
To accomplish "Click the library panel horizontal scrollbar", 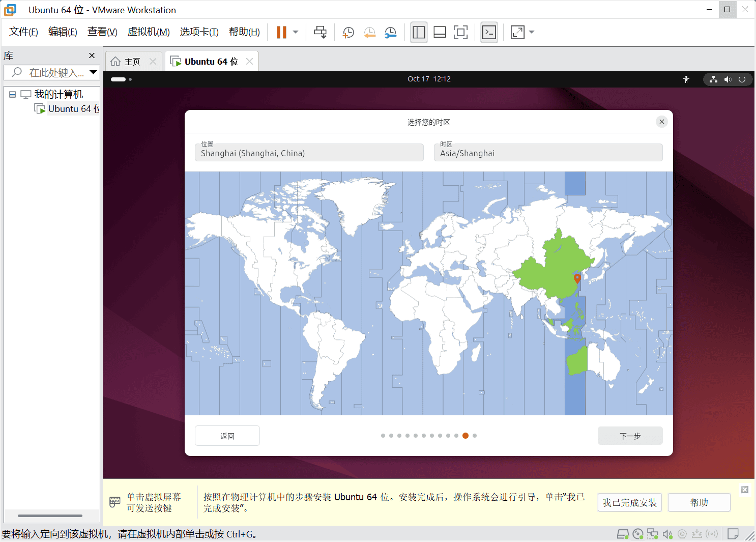I will 50,516.
